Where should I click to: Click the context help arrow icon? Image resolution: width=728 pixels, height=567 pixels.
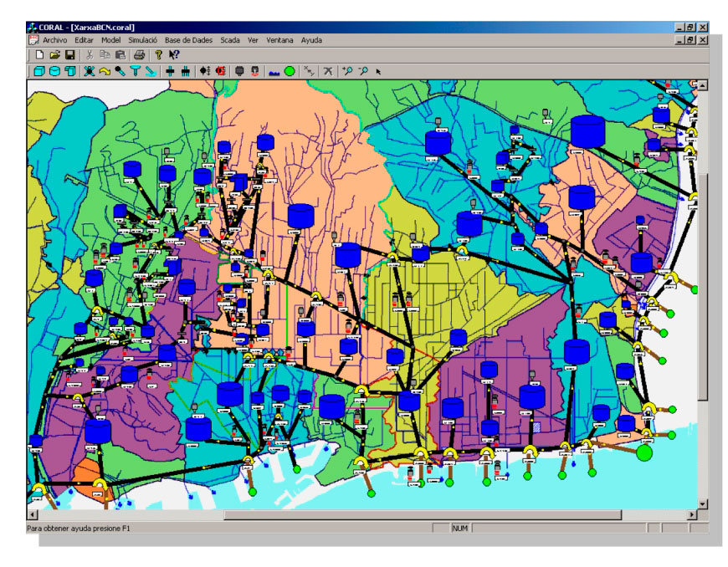pos(174,55)
